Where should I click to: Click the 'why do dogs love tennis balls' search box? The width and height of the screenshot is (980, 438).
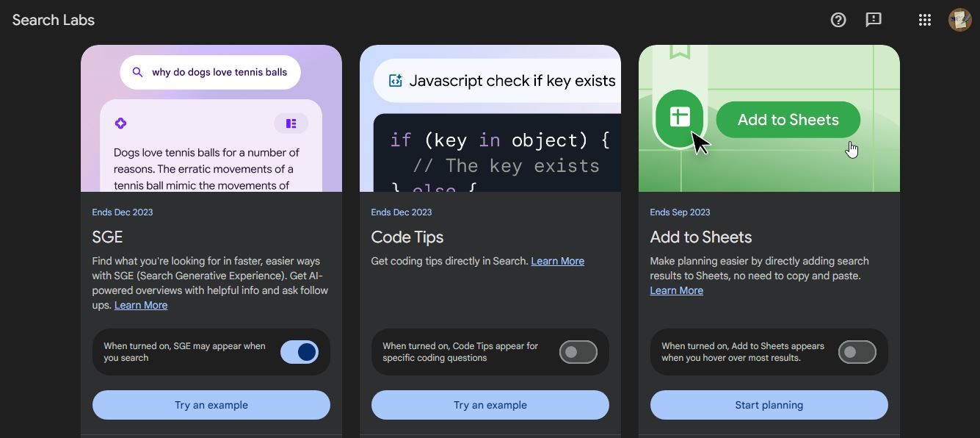click(211, 72)
